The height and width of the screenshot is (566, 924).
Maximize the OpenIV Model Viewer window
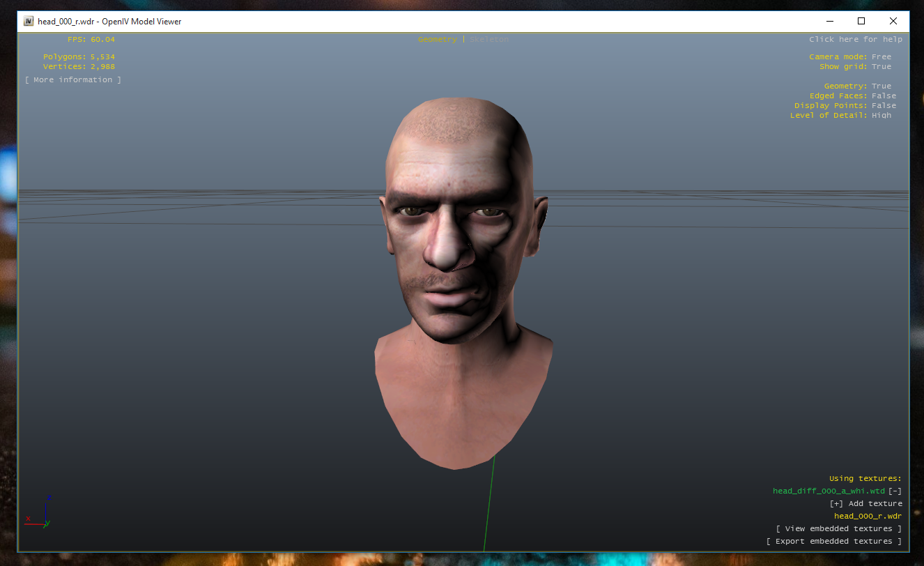(x=861, y=21)
